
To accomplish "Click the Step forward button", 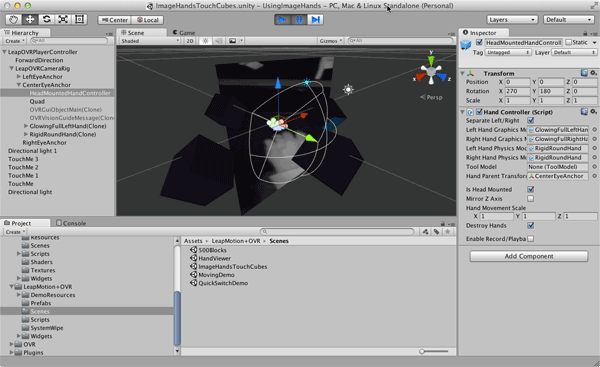I will coord(315,20).
